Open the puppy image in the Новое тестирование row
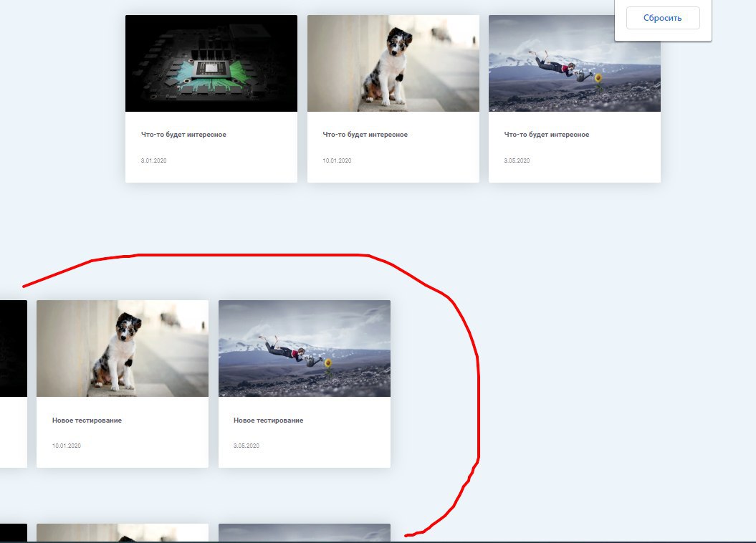This screenshot has width=756, height=543. 123,348
